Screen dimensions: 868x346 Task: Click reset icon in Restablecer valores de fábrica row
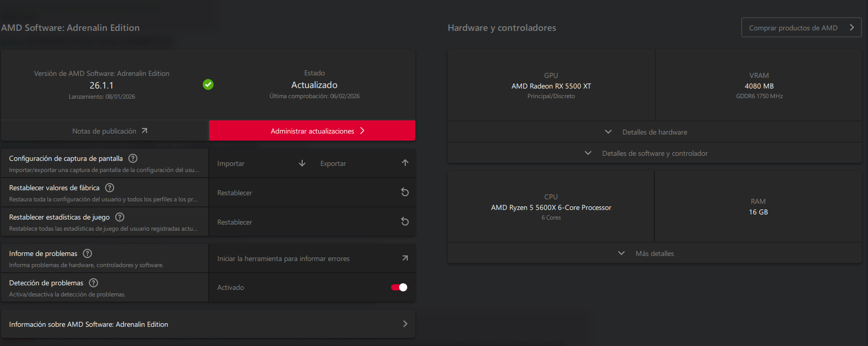(405, 192)
